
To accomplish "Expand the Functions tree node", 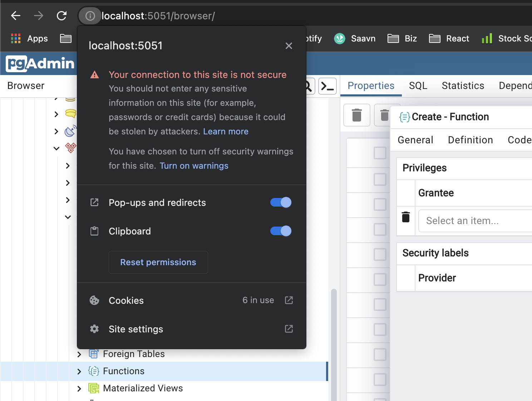I will point(79,371).
